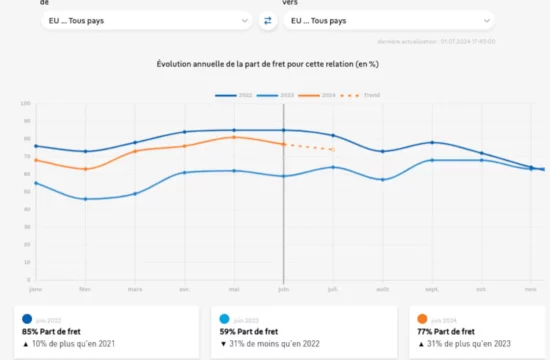Toggle the 2022 series in legend
The height and width of the screenshot is (360, 550).
[234, 95]
